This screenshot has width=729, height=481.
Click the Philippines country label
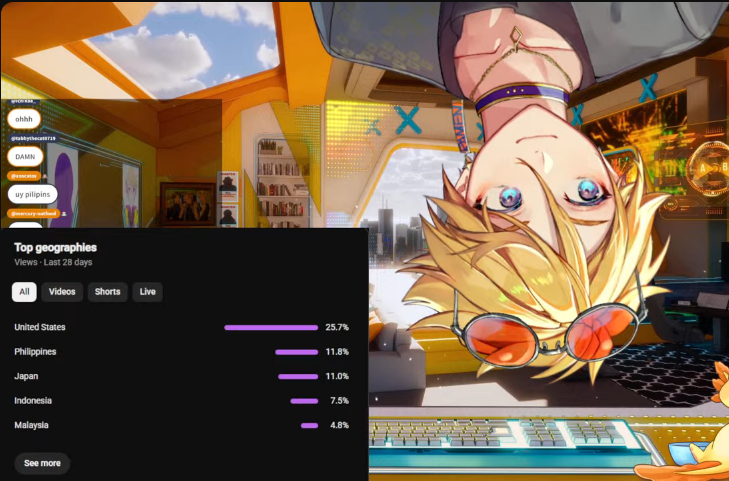point(35,352)
